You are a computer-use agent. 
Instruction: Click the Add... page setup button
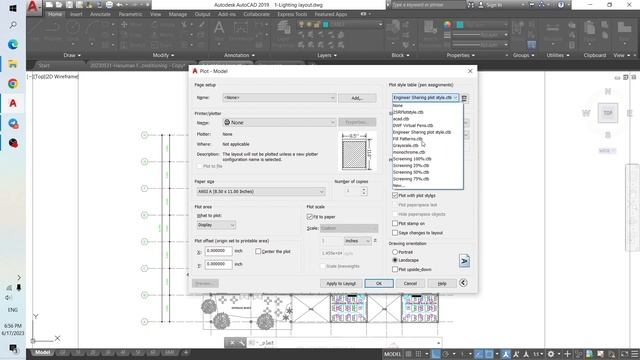(357, 98)
